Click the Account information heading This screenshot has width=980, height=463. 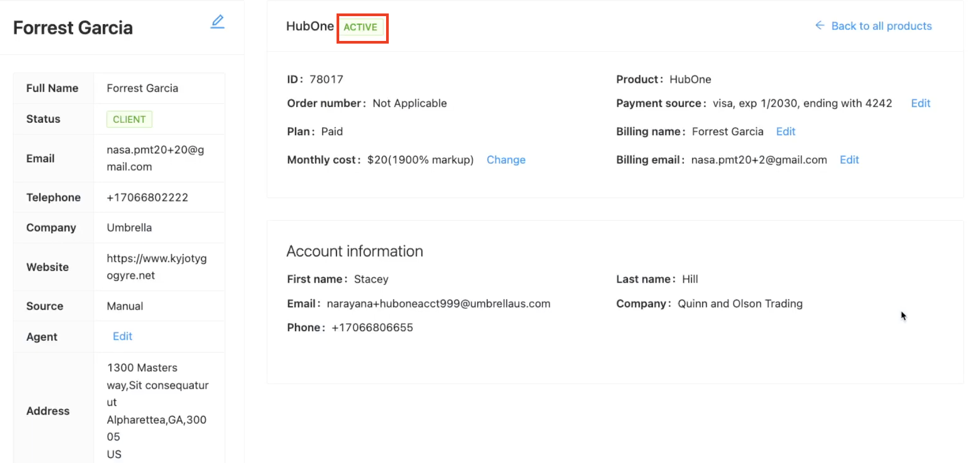pyautogui.click(x=355, y=251)
